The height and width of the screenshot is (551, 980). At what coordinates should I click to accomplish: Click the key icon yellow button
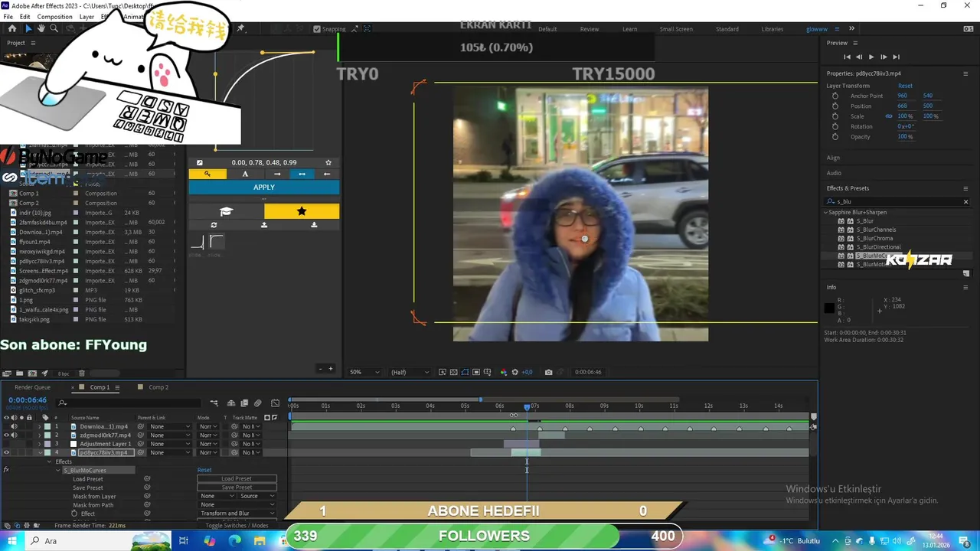(207, 174)
